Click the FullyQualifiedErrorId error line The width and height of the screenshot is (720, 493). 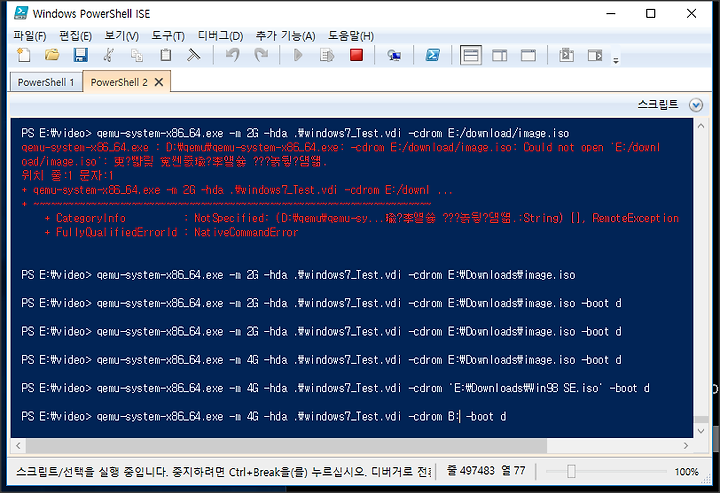[x=171, y=232]
